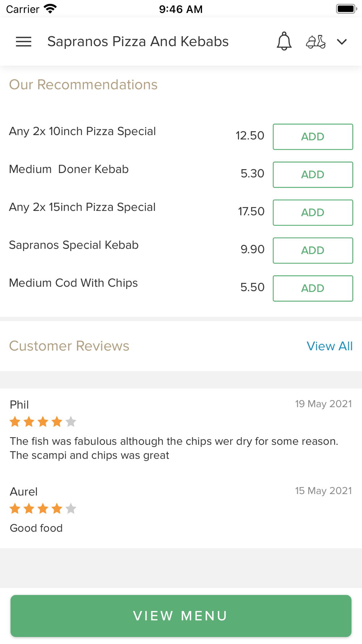This screenshot has height=644, width=362.
Task: Add Any 2x 15inch Pizza Special
Action: coord(313,213)
